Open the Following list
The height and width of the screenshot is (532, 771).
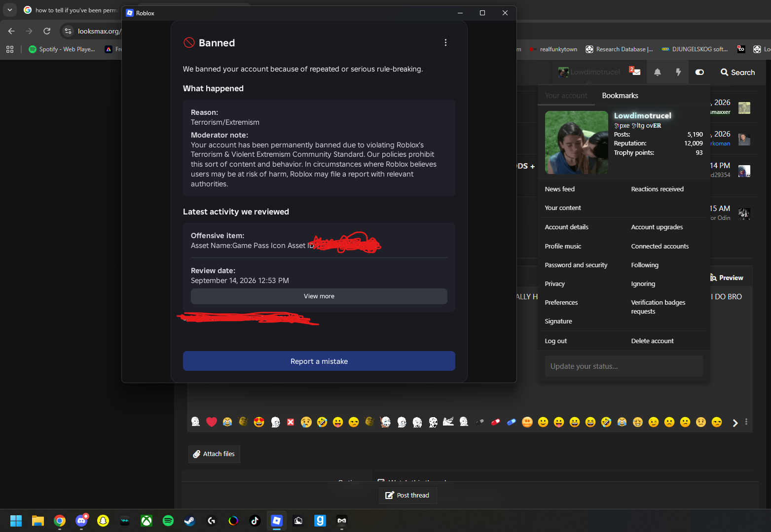(645, 265)
